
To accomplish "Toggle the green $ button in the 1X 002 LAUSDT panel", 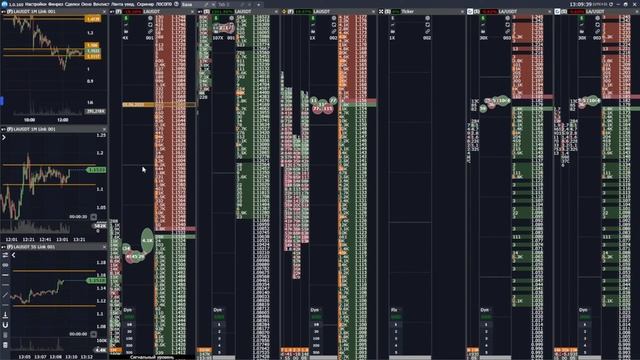I will 312,18.
